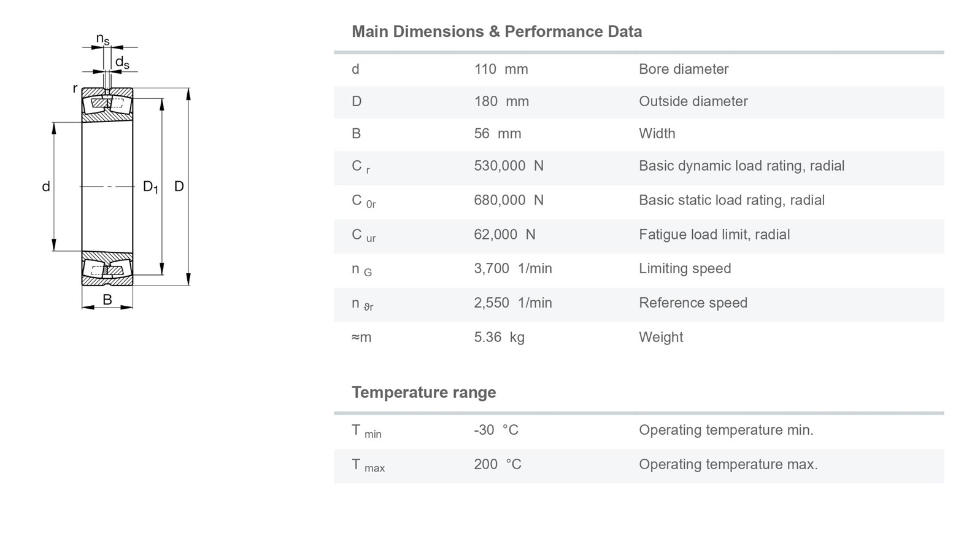Click the 'Reference speed' description
This screenshot has width=980, height=552.
(693, 303)
